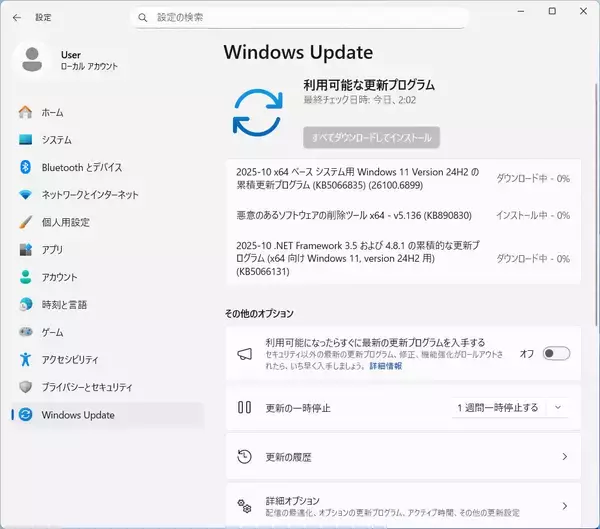
Task: Click the 時刻と言語 globe icon
Action: pos(25,305)
